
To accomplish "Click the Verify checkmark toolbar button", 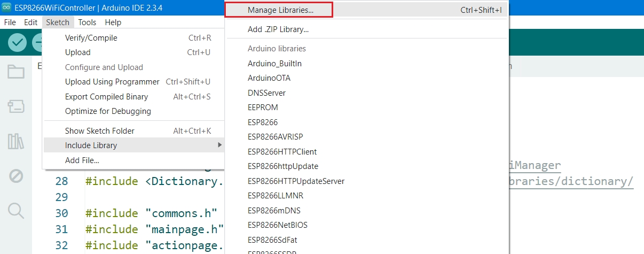I will point(18,42).
